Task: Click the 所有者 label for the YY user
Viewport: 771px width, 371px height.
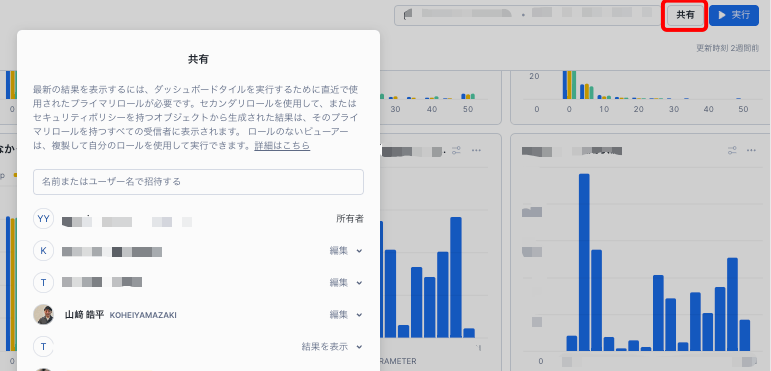Action: tap(350, 219)
